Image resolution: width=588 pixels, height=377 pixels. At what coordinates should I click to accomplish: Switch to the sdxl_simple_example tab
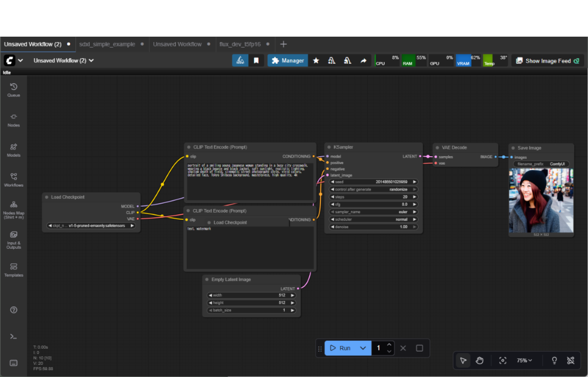click(x=107, y=44)
